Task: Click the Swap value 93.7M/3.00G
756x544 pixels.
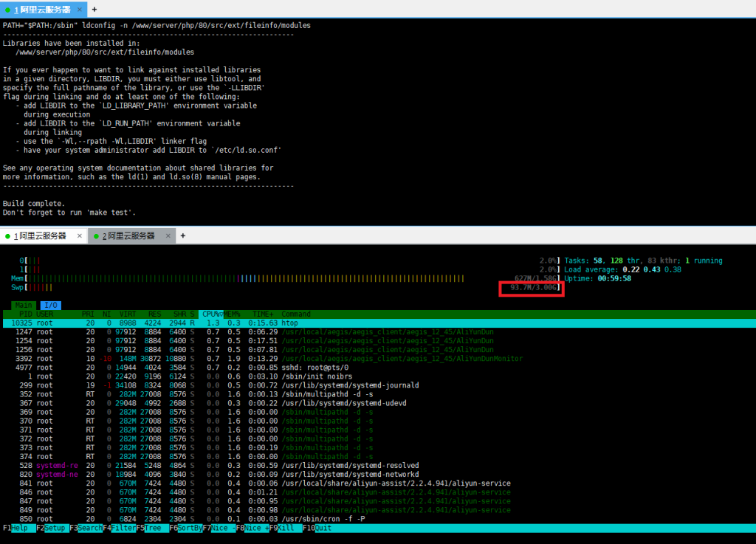Action: [x=533, y=288]
